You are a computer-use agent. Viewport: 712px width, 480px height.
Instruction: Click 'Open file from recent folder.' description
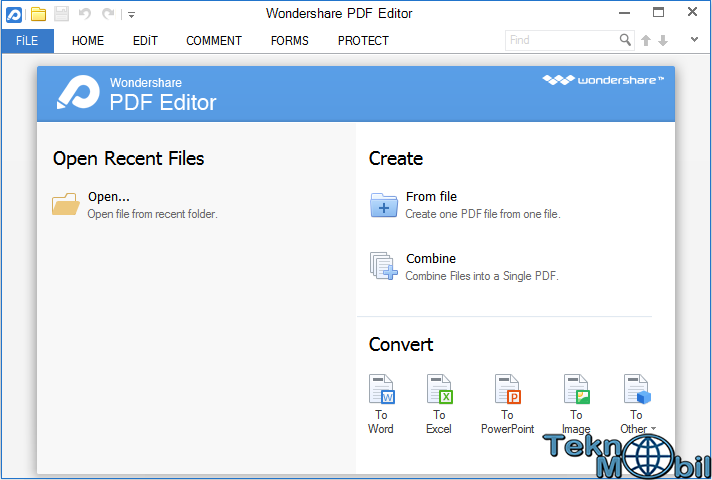click(x=153, y=214)
